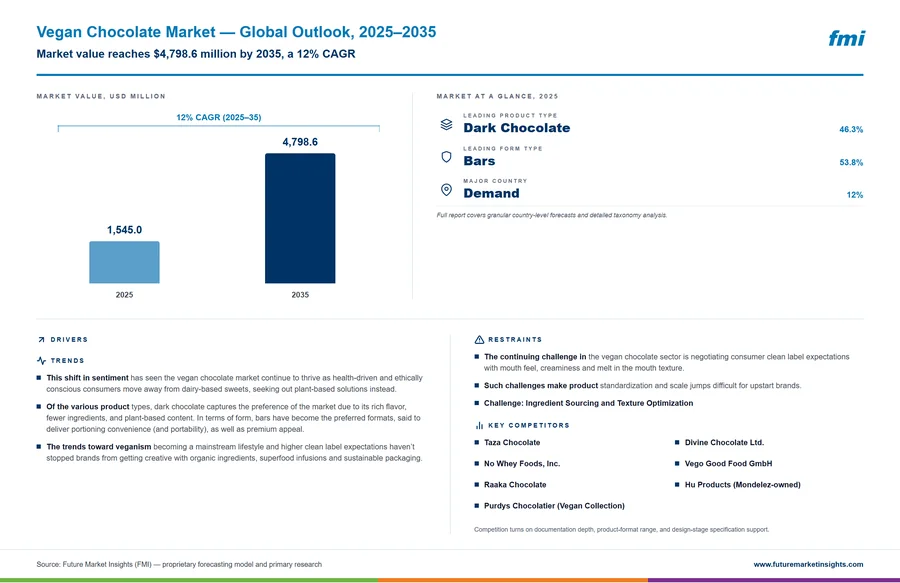This screenshot has height=583, width=900.
Task: Click the layers icon beside Dark Chocolate
Action: click(446, 124)
